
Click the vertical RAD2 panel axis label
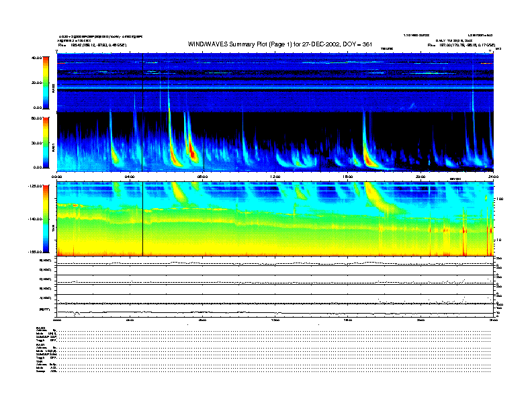pos(53,88)
